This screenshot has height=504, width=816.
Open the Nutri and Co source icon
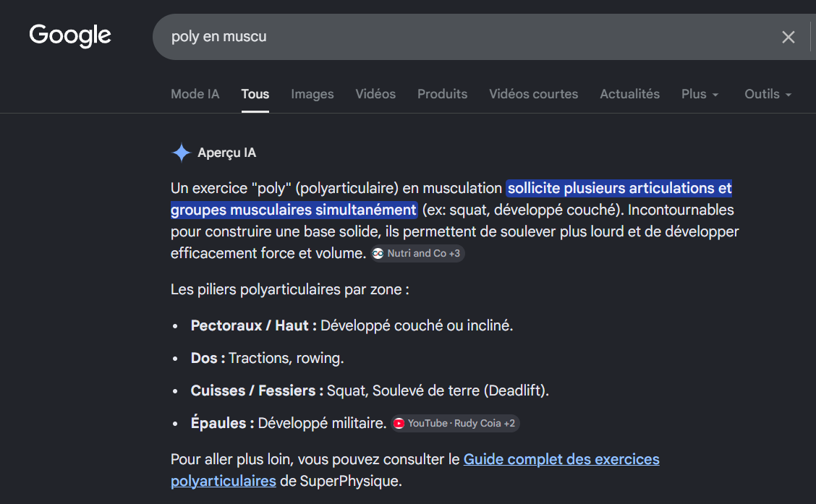pyautogui.click(x=378, y=253)
